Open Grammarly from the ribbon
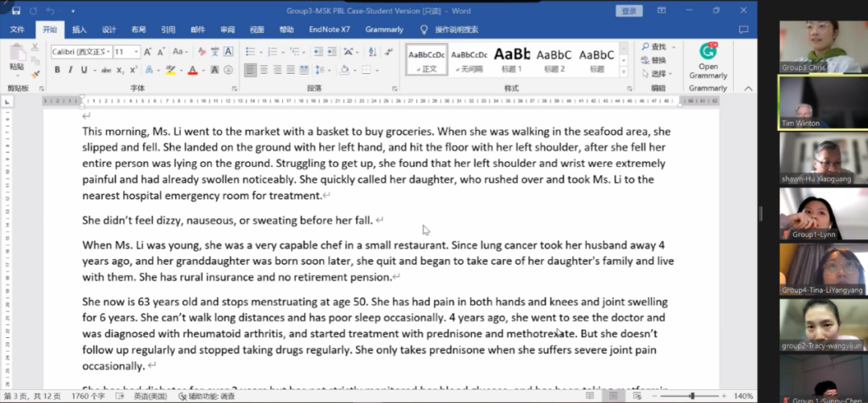Viewport: 868px width, 403px height. 707,60
